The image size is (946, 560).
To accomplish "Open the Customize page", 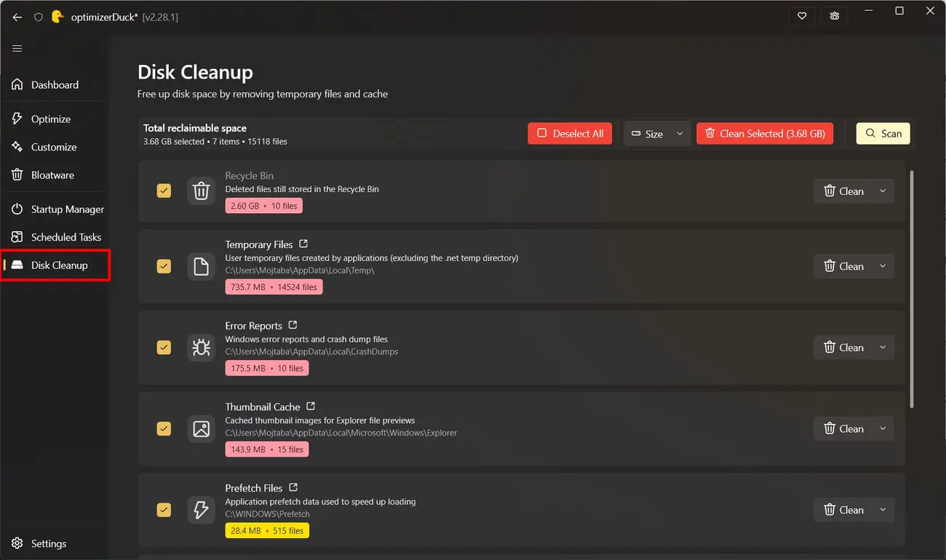I will point(55,147).
